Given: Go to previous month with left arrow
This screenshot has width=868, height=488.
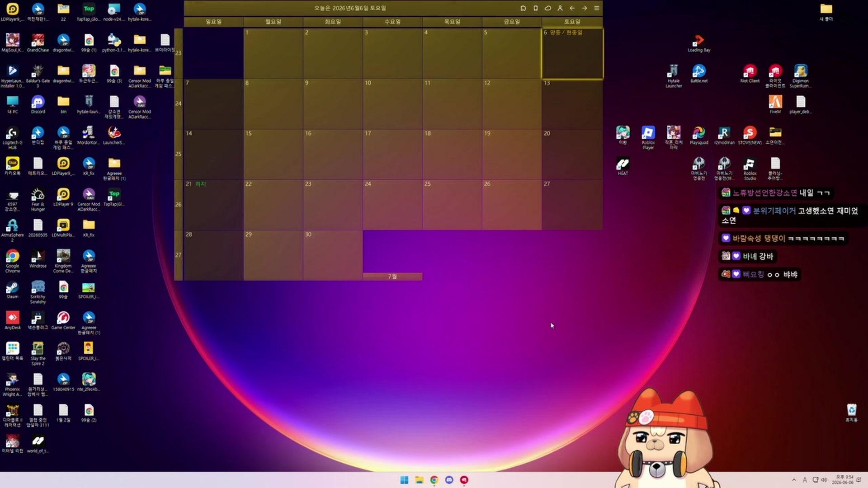Looking at the screenshot, I should (572, 8).
